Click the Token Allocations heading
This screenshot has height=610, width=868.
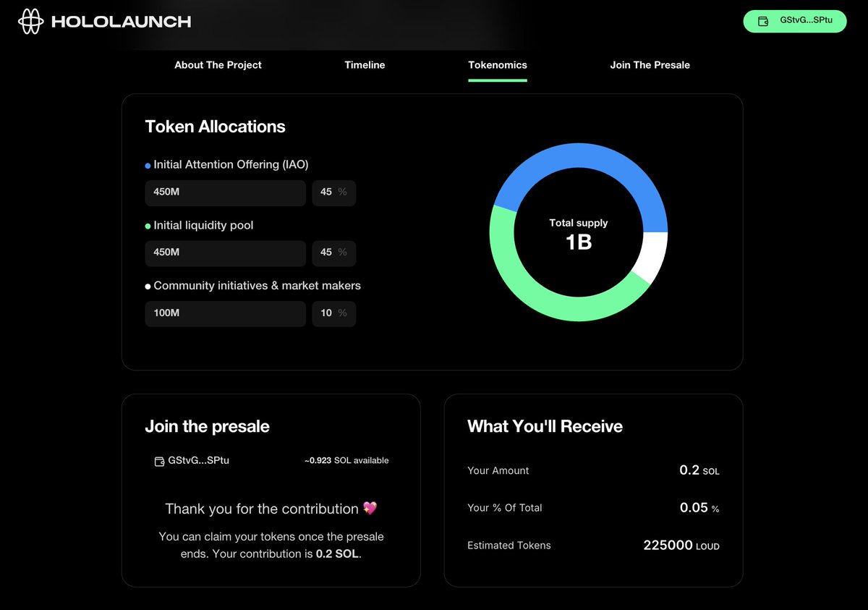tap(215, 127)
